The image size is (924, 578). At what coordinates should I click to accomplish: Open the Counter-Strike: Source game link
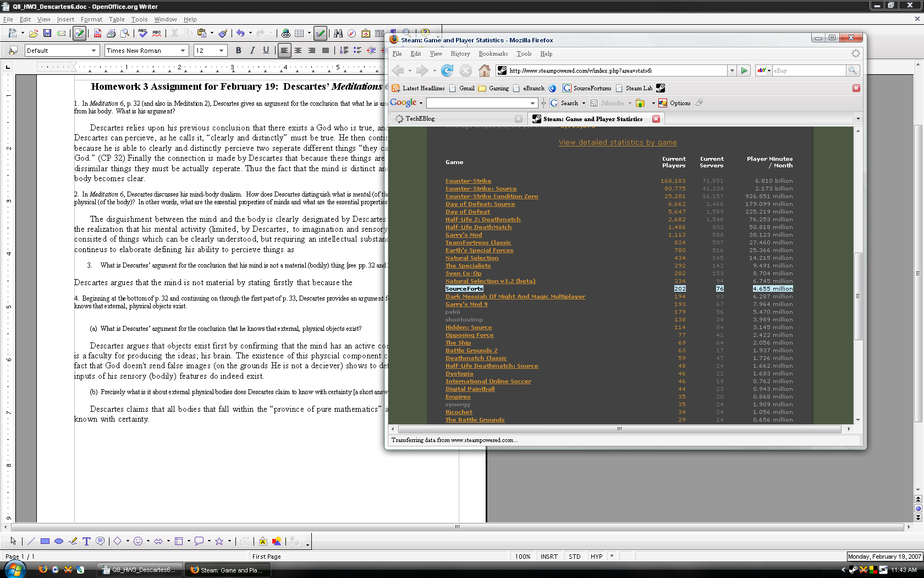pos(481,189)
